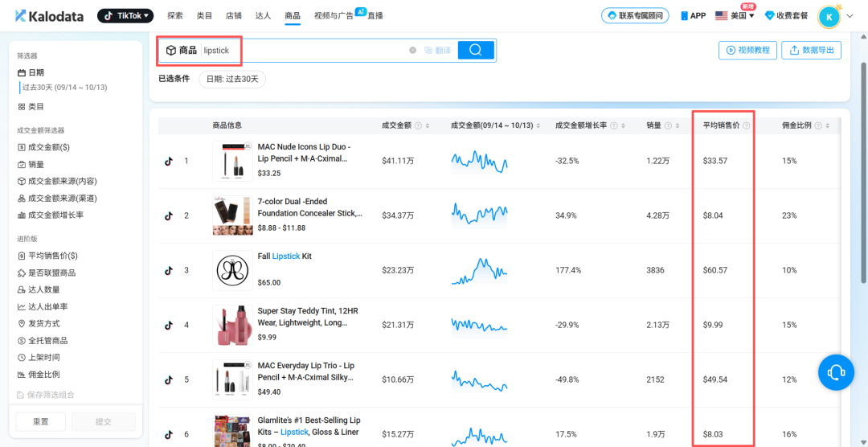Open the 佣金比例 filter
The height and width of the screenshot is (447, 868).
click(x=43, y=375)
